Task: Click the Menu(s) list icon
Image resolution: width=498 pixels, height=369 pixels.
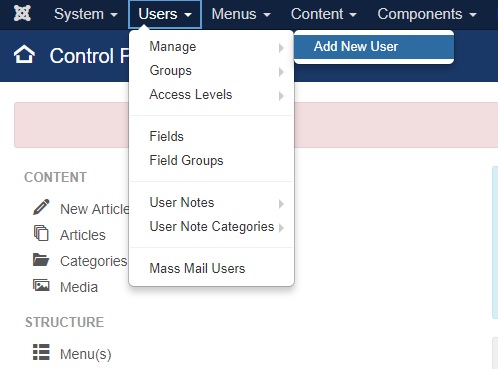Action: [x=41, y=352]
